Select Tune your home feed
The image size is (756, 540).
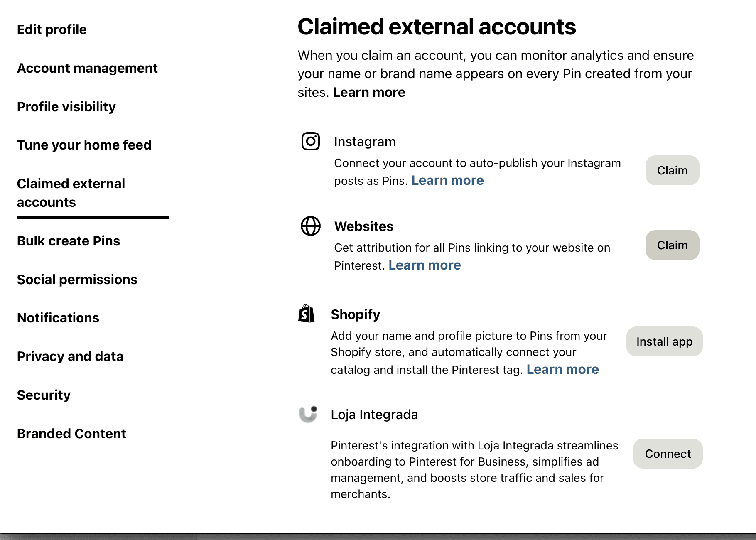tap(84, 145)
